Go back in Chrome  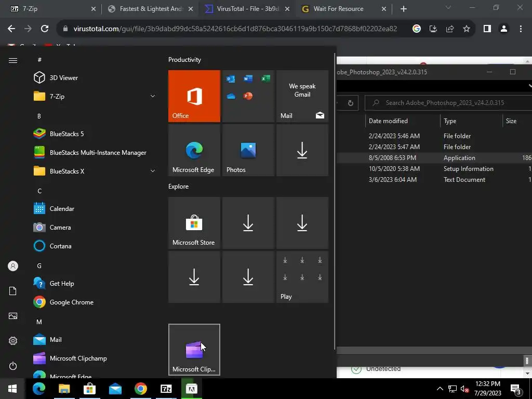click(x=11, y=29)
